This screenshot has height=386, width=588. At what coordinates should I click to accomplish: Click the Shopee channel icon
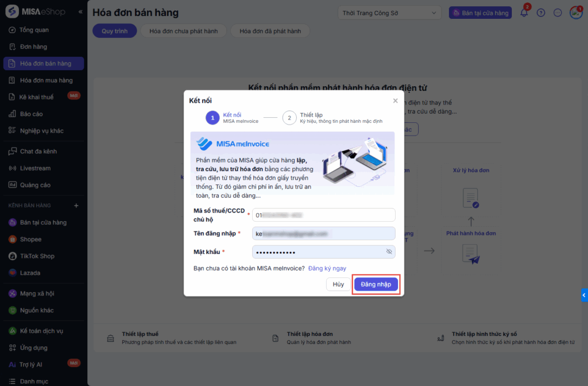pyautogui.click(x=13, y=240)
